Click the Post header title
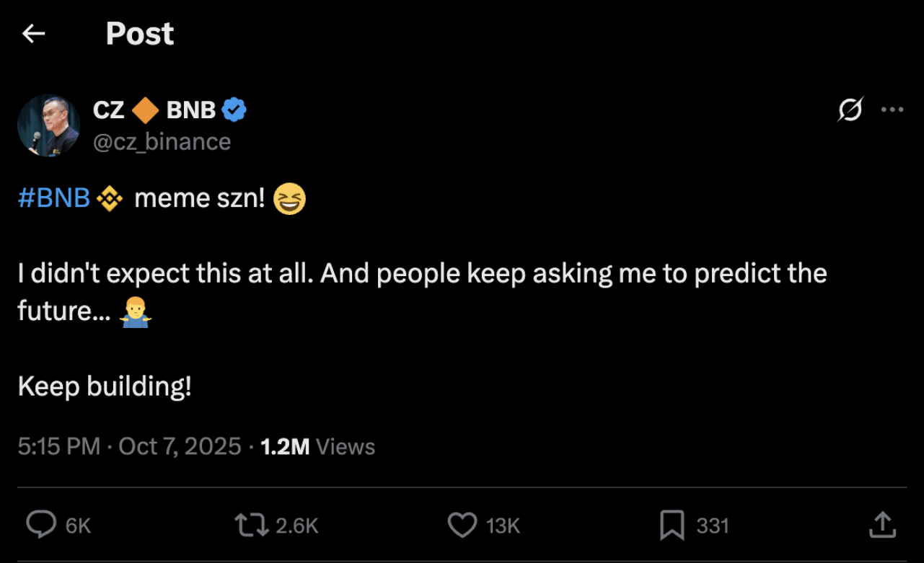The height and width of the screenshot is (563, 924). point(139,33)
